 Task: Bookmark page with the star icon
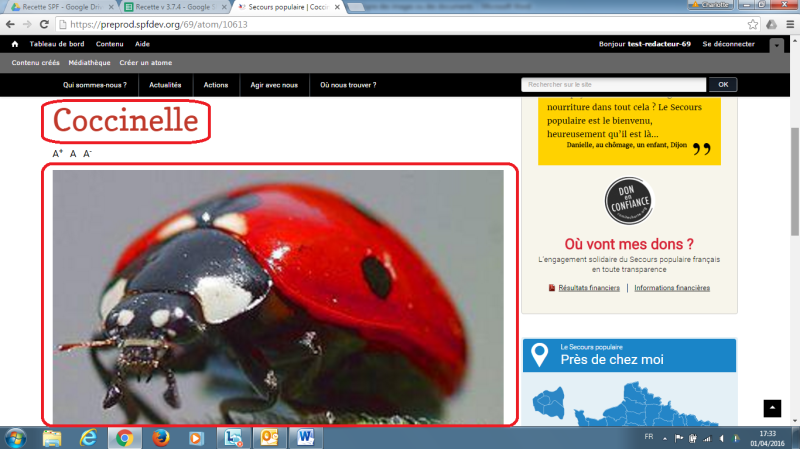coord(752,24)
